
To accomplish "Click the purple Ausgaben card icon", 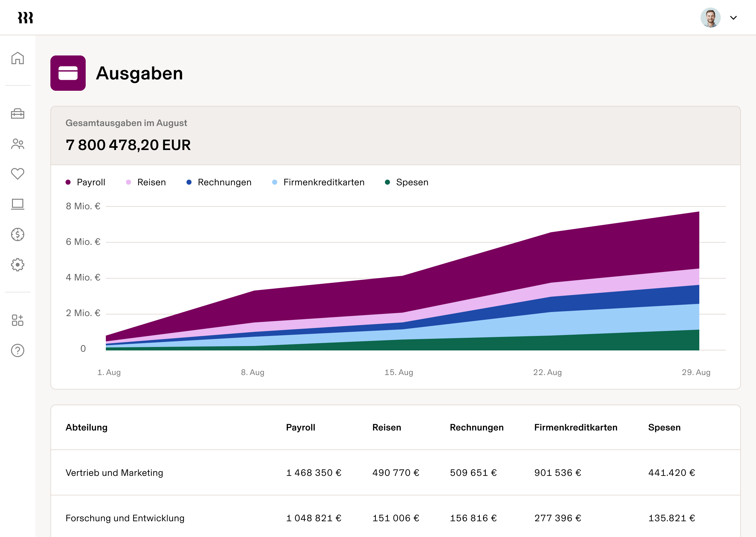I will tap(68, 73).
